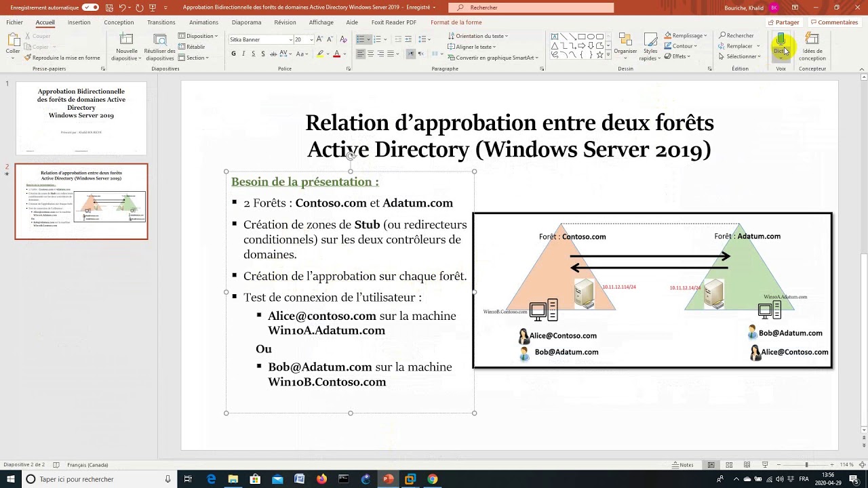Expand the Contour dropdown

[682, 46]
